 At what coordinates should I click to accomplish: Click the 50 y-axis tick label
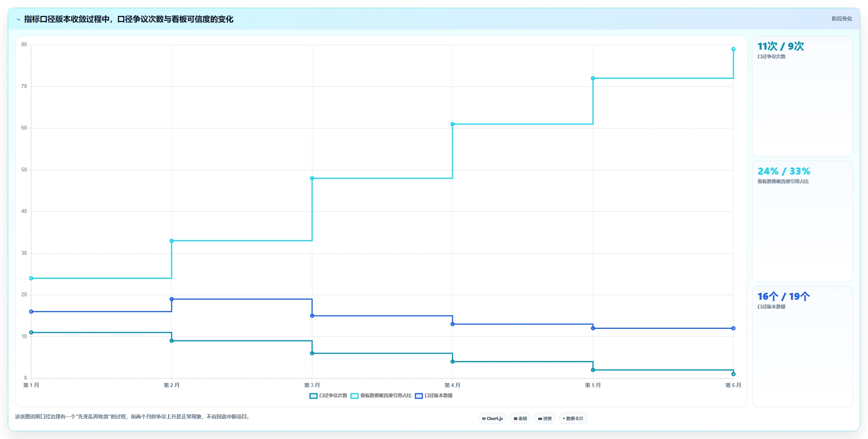(24, 170)
